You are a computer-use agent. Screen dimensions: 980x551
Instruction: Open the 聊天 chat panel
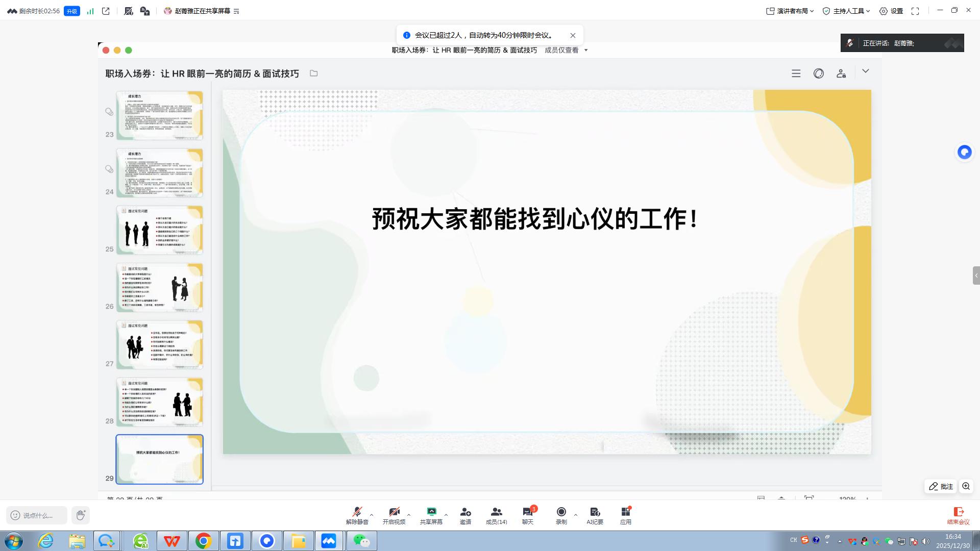click(x=527, y=512)
